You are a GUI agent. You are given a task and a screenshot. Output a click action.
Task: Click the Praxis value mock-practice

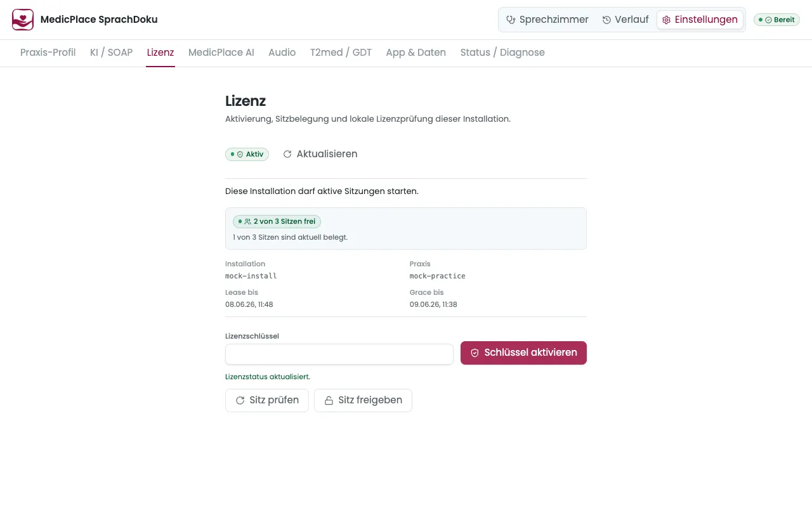coord(438,276)
